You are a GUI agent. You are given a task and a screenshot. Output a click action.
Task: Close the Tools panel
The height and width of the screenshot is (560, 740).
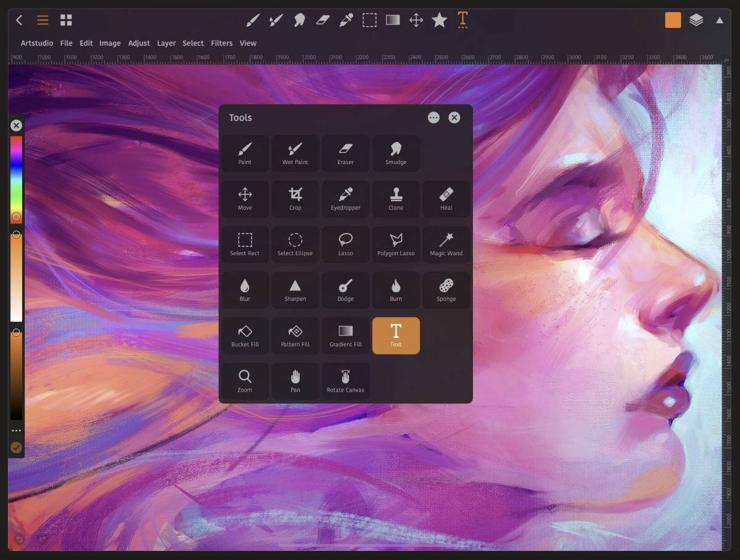[454, 118]
